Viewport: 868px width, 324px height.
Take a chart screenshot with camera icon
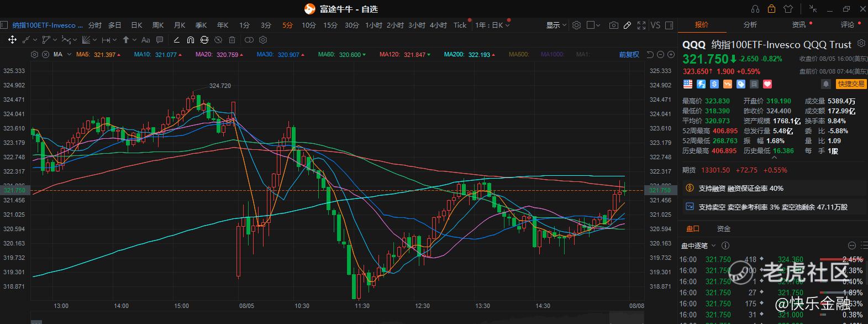[613, 25]
